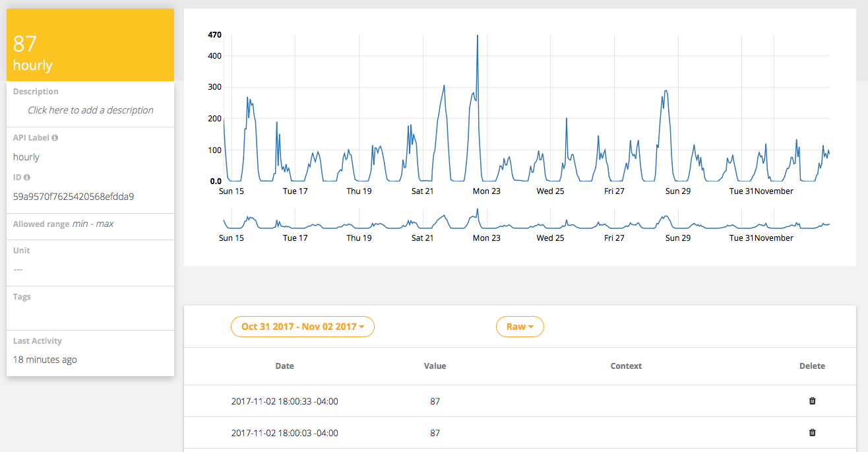Screen dimensions: 868x452
Task: Click the Sat 21 area in overview chart
Action: coord(422,222)
